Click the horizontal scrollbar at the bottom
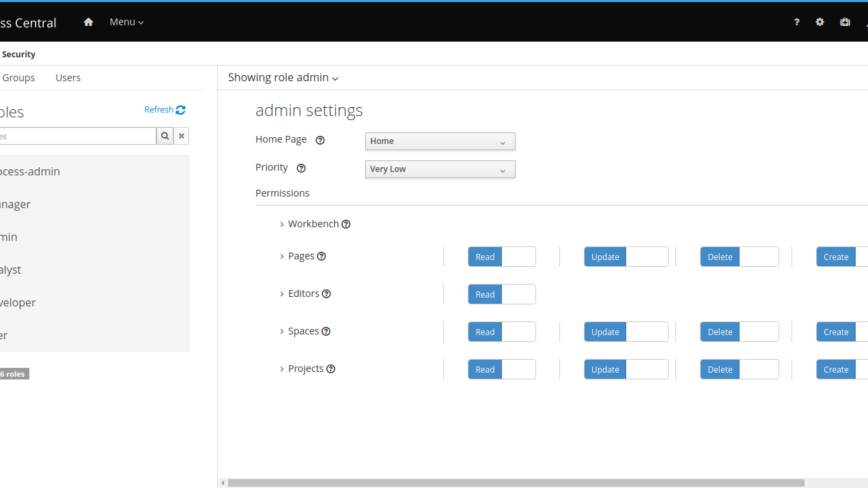868x488 pixels. pyautogui.click(x=516, y=483)
